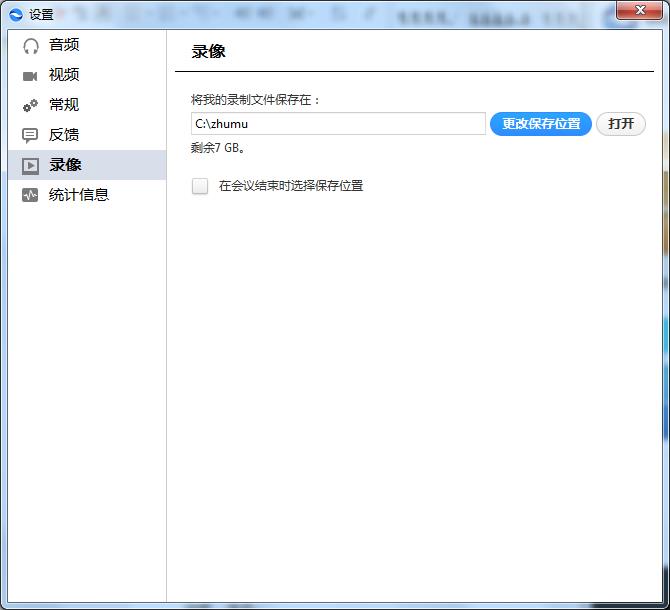This screenshot has height=610, width=670.
Task: Click the gears icon for general settings
Action: pos(30,105)
